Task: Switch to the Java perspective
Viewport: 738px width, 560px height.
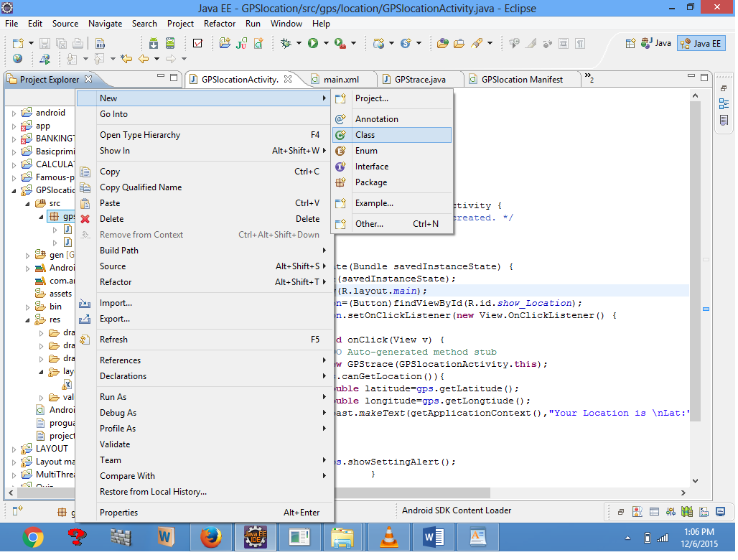Action: (656, 43)
